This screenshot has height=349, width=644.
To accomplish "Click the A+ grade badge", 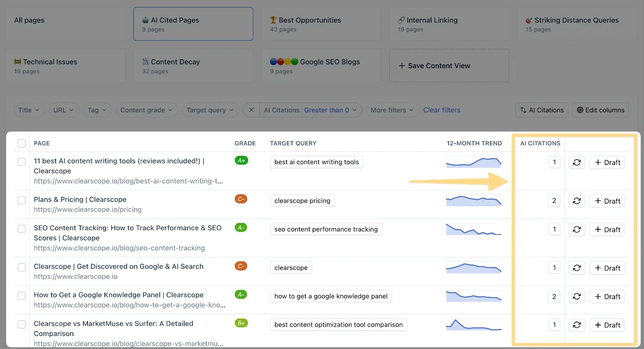I will point(241,160).
